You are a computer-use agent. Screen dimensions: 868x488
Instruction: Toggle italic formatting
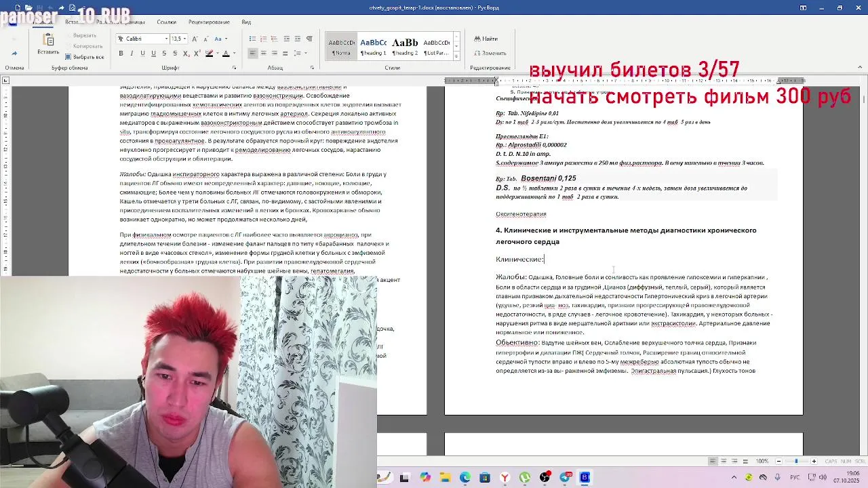tap(132, 54)
